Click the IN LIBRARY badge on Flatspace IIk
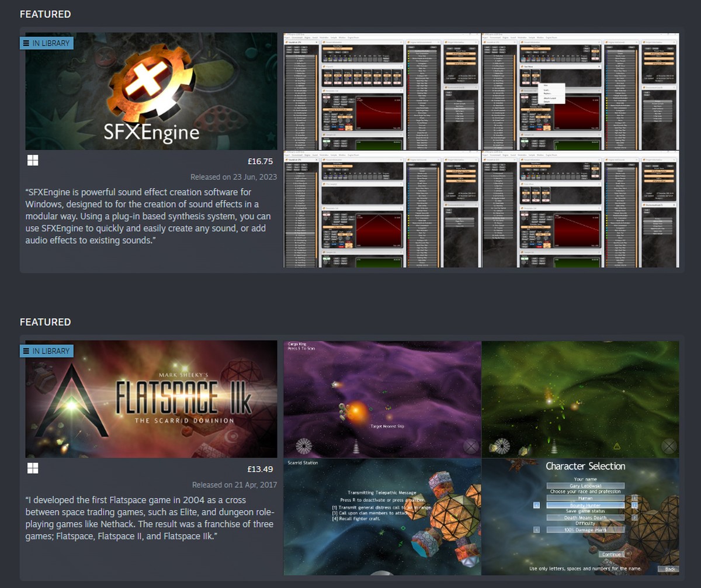Viewport: 701px width, 588px height. (x=47, y=351)
